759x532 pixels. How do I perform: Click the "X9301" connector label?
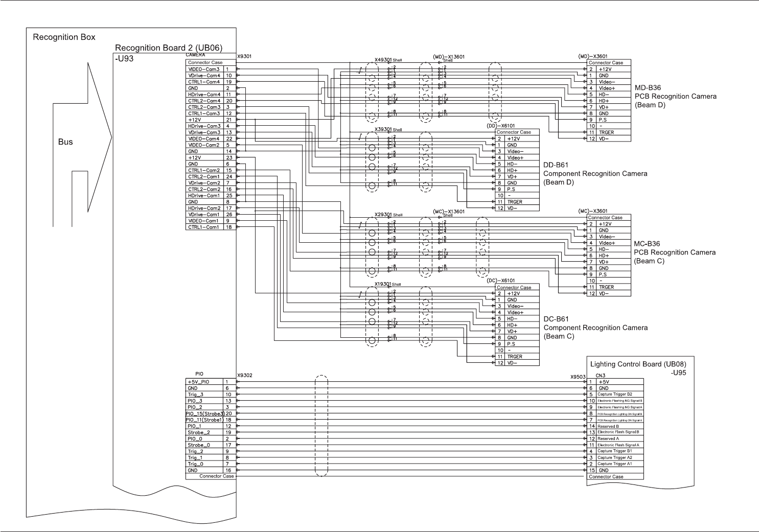click(x=245, y=56)
